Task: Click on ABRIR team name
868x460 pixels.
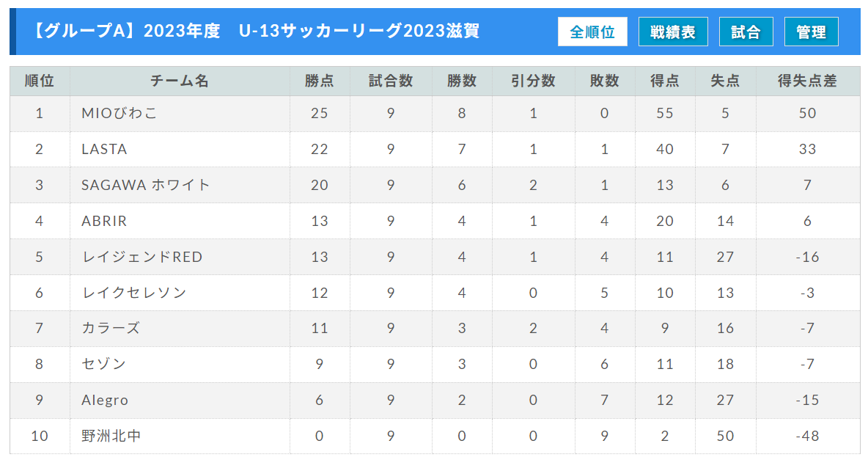Action: (104, 221)
